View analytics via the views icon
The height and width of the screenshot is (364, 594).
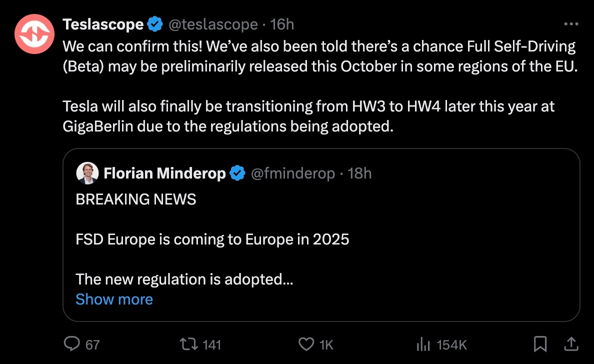tap(423, 344)
